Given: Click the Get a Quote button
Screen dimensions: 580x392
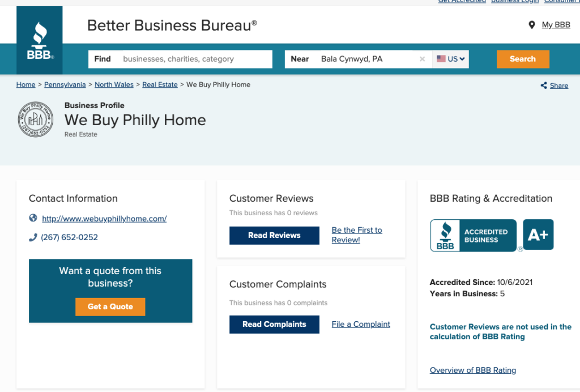Looking at the screenshot, I should (110, 306).
